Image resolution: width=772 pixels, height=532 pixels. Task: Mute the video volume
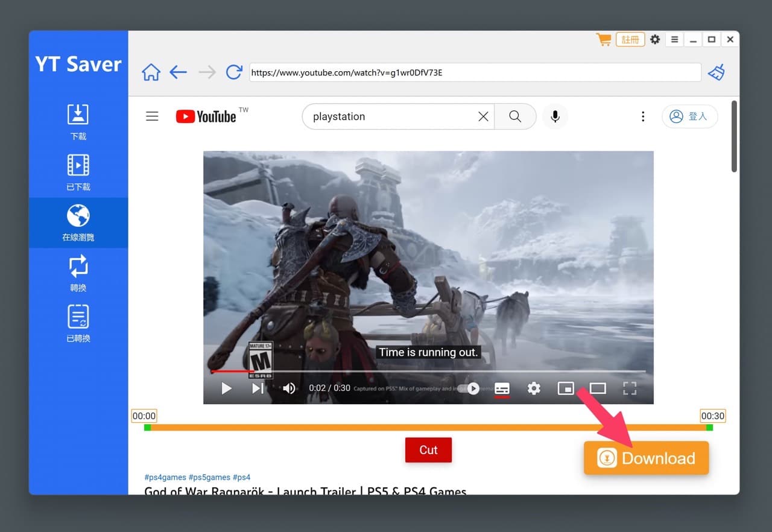point(289,388)
